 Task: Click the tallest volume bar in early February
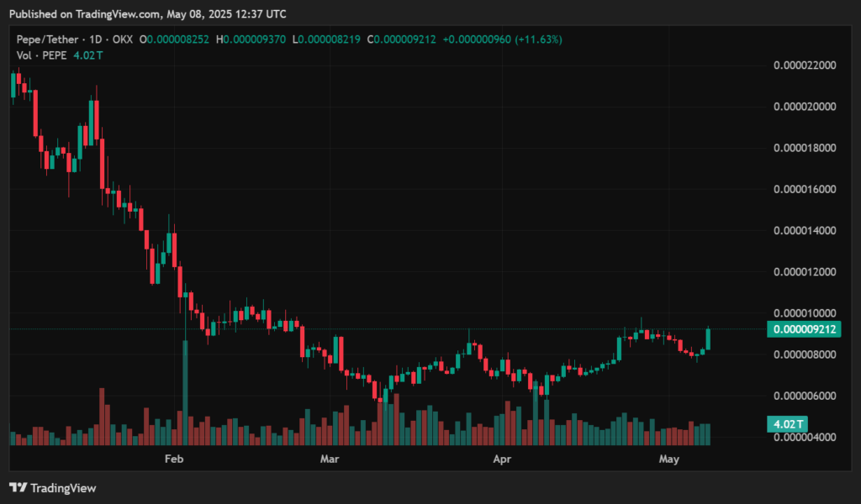coord(186,392)
